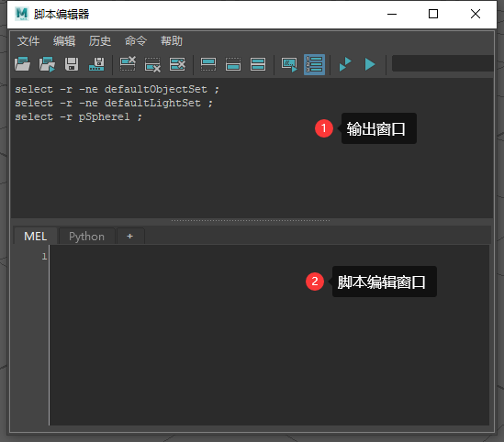Clear the history output with toolbar icon
Image resolution: width=504 pixels, height=442 pixels.
[128, 64]
